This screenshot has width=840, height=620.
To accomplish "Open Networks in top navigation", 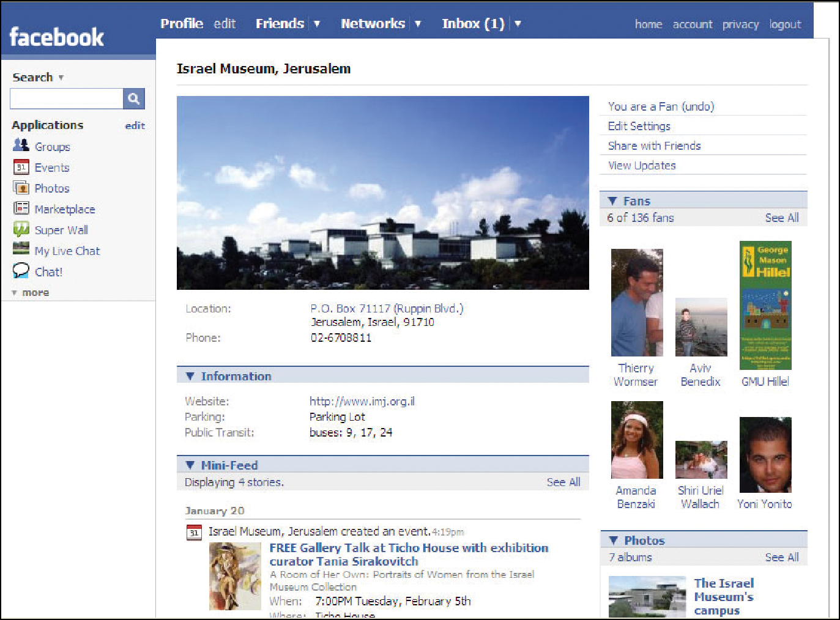I will (x=373, y=23).
